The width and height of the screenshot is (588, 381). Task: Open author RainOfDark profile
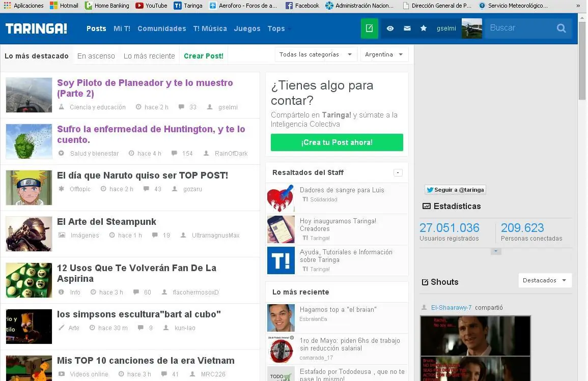(231, 154)
